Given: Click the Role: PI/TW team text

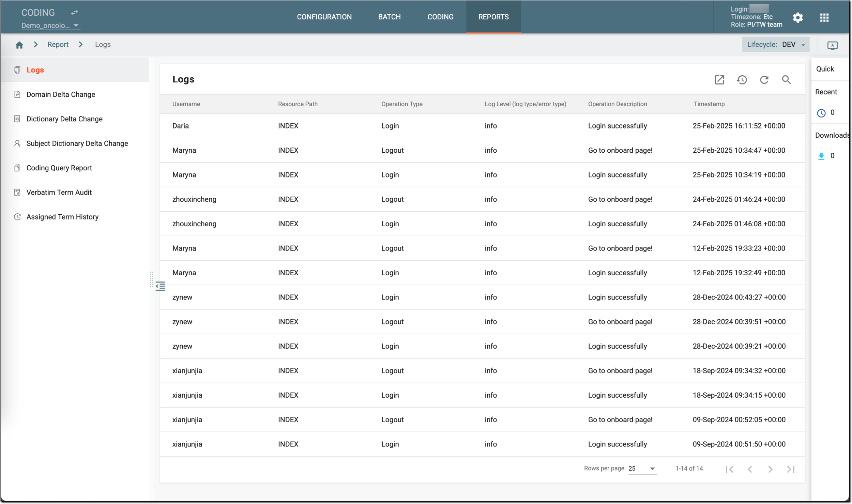Looking at the screenshot, I should pos(756,25).
